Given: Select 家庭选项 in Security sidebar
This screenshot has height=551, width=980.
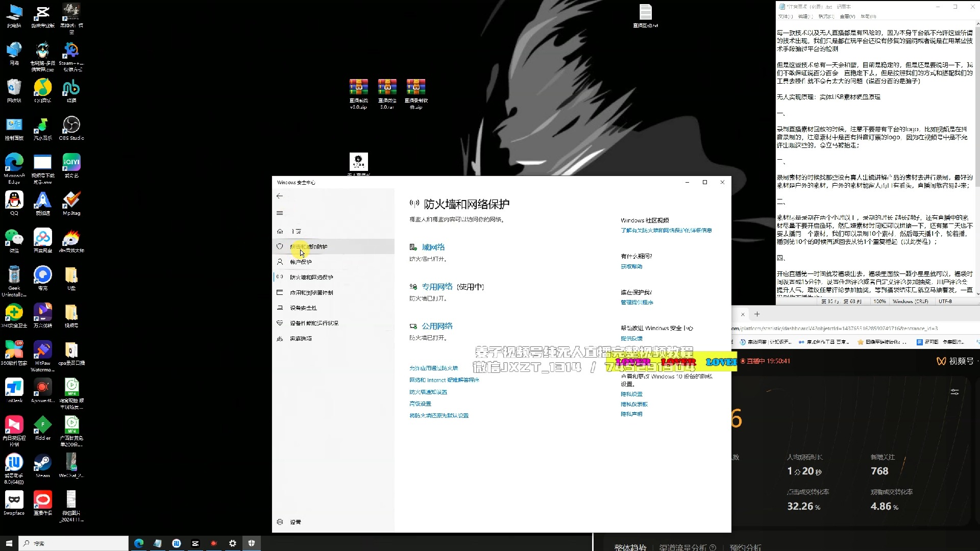Looking at the screenshot, I should [x=333, y=338].
